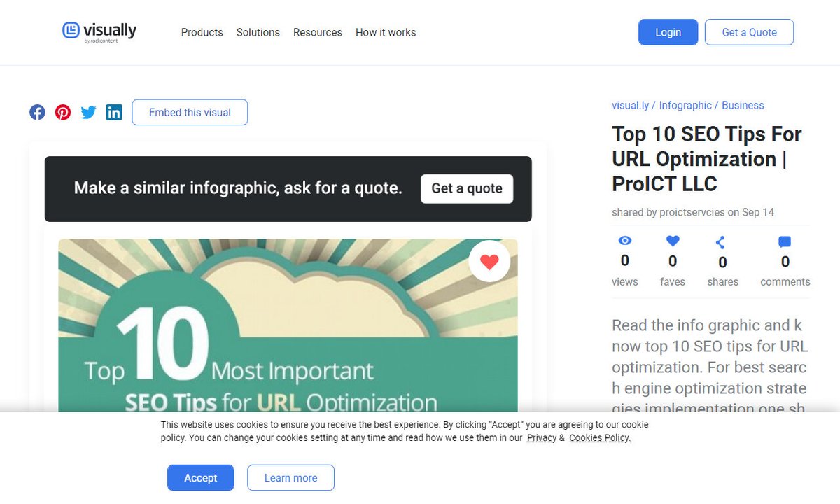Viewport: 840px width, 504px height.
Task: Click the comments bubble icon
Action: tap(785, 242)
